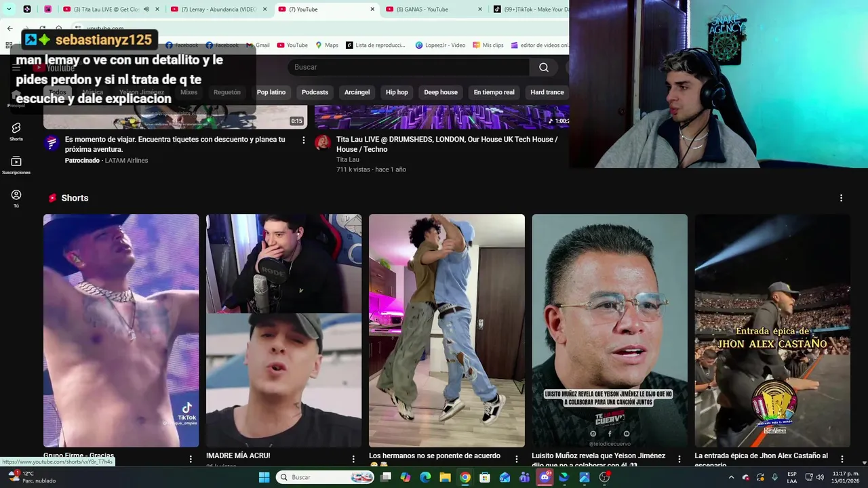Viewport: 868px width, 488px height.
Task: Open the Shorts section options menu
Action: (x=841, y=198)
